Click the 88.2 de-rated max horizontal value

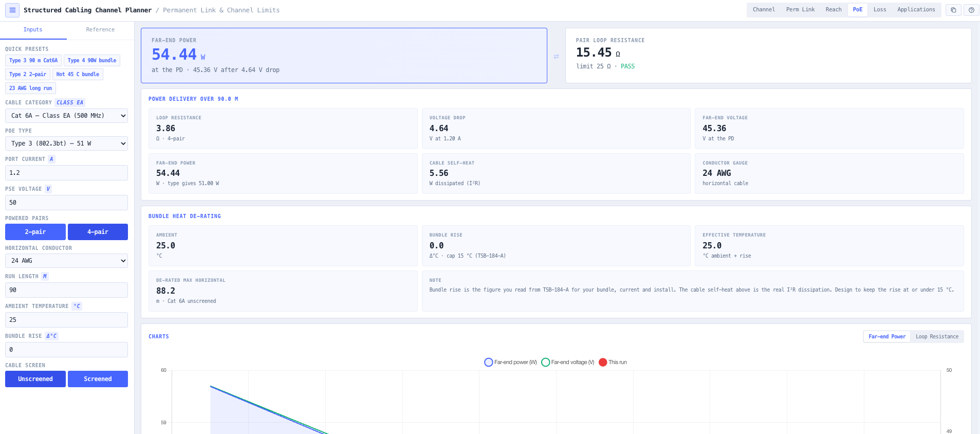pyautogui.click(x=165, y=291)
